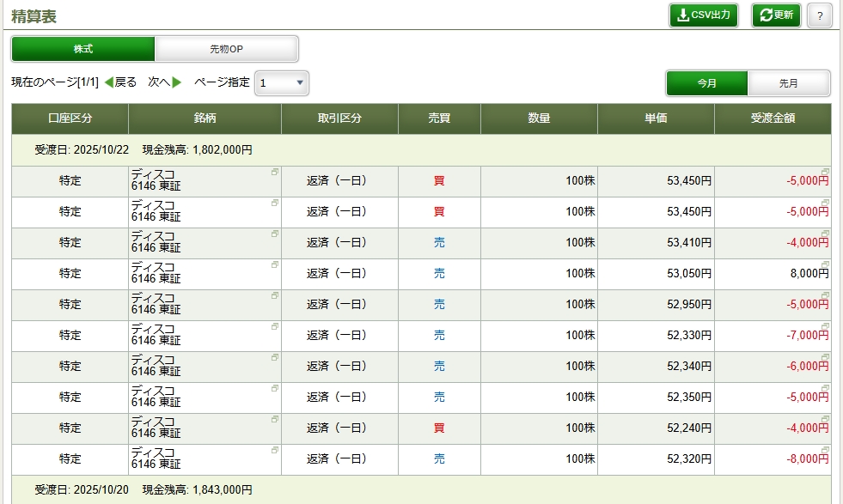Switch to the 先物OP tab
The width and height of the screenshot is (843, 504).
click(226, 49)
